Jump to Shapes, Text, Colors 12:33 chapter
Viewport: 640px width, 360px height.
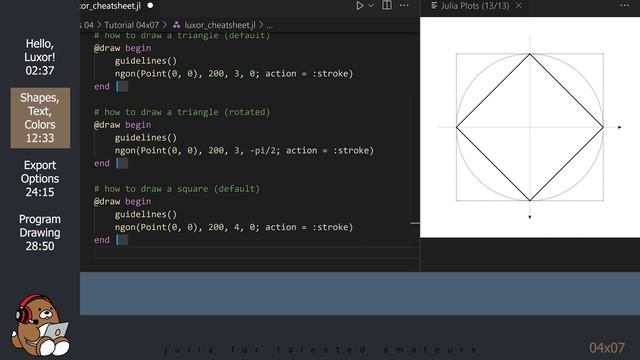tap(40, 118)
